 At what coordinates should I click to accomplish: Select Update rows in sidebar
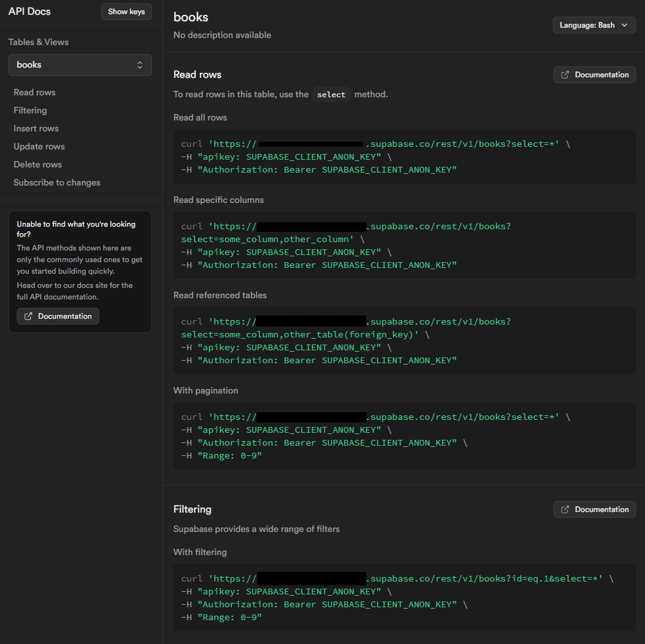(39, 147)
